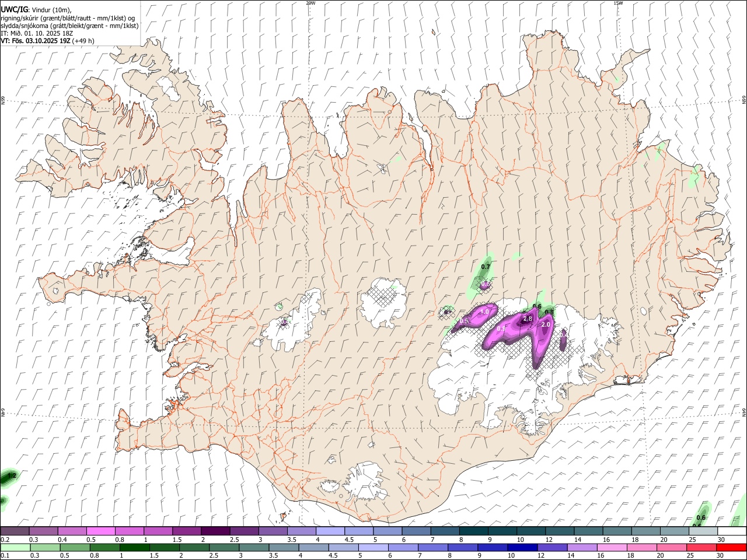
Task: Pick the first 0.2 mauve swatch, top legend row
Action: [x=15, y=531]
